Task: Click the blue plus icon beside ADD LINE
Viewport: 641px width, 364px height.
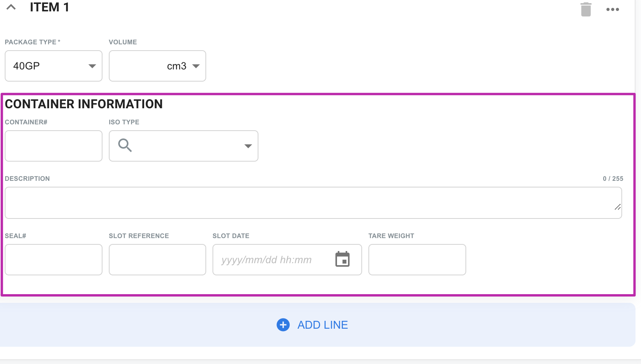Action: tap(283, 325)
